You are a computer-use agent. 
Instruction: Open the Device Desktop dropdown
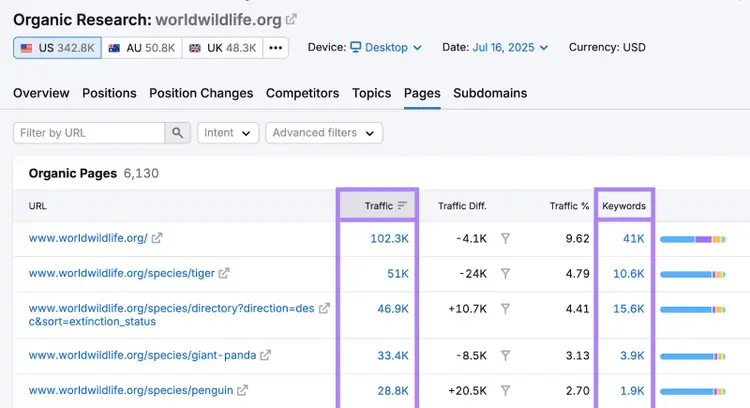tap(386, 47)
